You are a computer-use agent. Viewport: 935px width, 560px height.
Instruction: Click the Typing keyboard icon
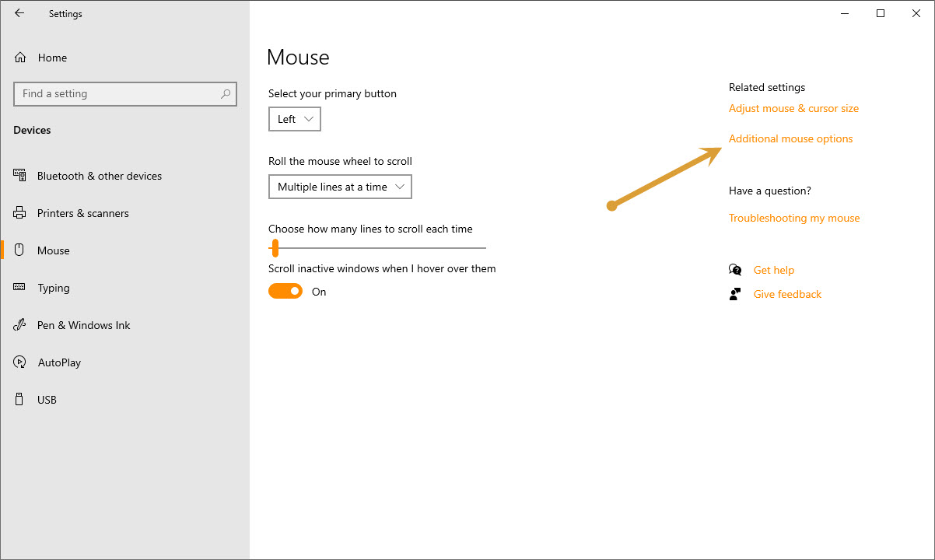(x=20, y=288)
